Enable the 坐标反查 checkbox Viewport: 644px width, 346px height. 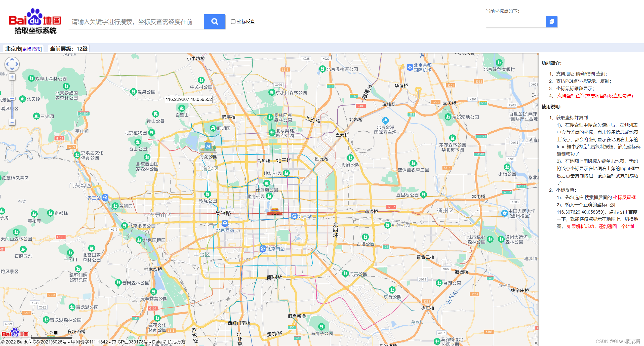point(233,22)
